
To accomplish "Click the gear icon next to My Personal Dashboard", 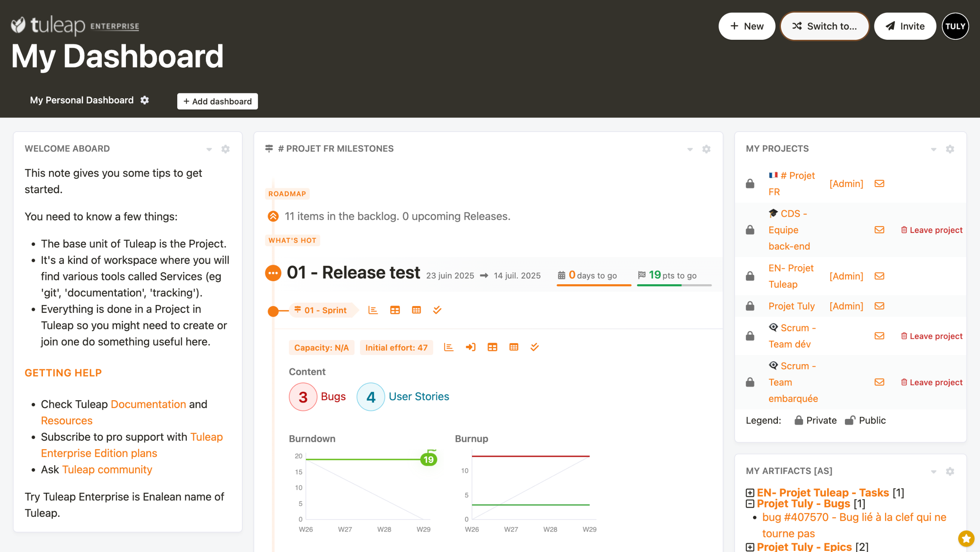I will [x=144, y=100].
